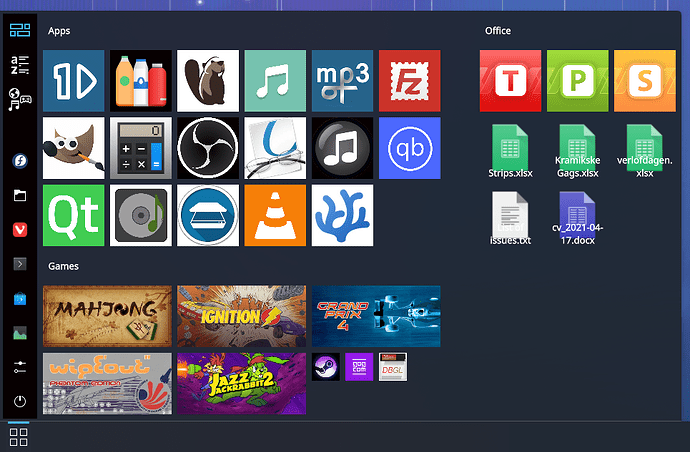
Task: Open the categories view in sidebar
Action: tap(19, 97)
